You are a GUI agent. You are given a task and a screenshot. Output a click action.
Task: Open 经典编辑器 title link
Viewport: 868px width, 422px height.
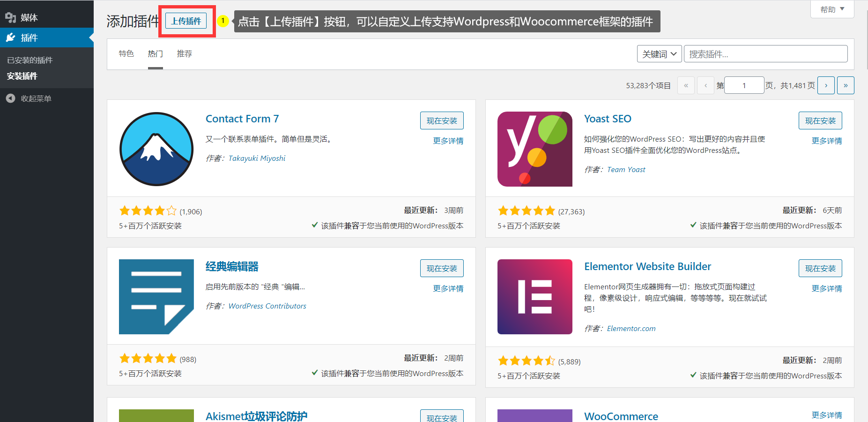click(x=232, y=266)
